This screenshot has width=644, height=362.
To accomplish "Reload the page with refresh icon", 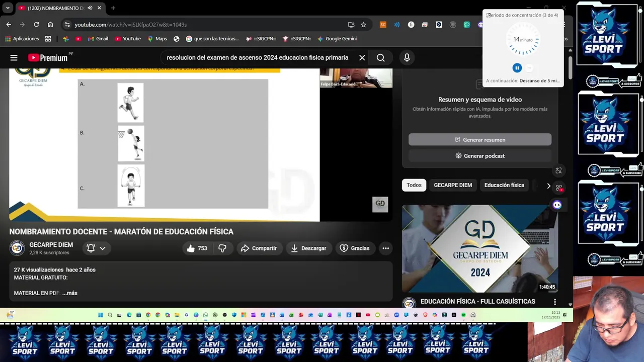I will point(36,25).
